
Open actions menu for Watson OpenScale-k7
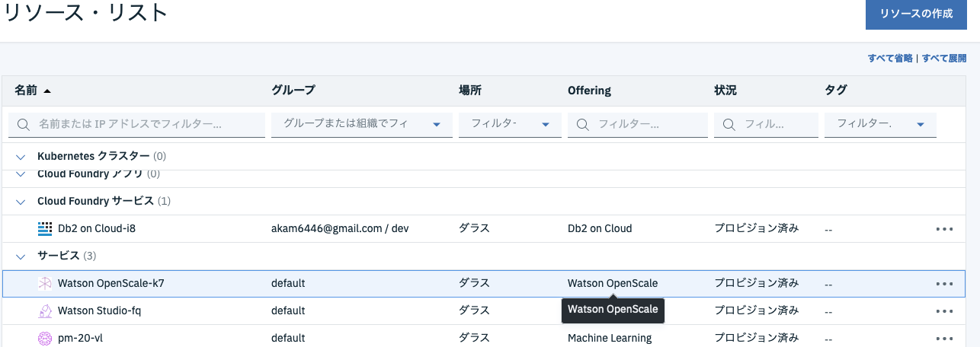point(944,283)
